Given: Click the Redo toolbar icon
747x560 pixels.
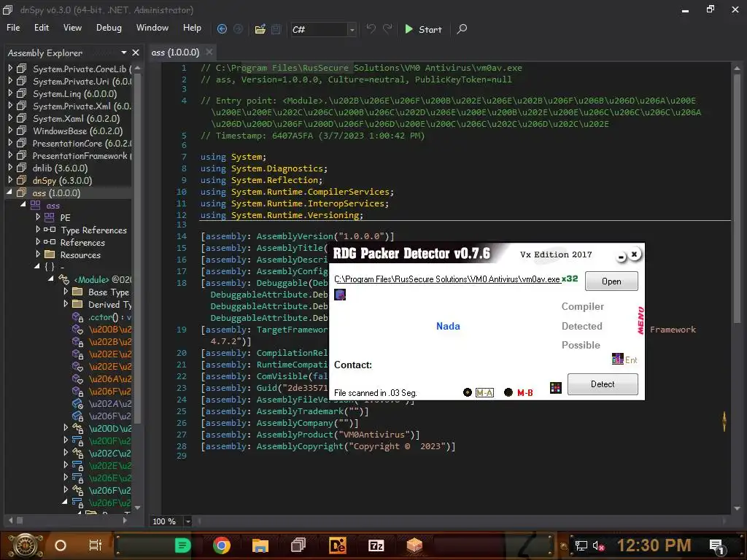Looking at the screenshot, I should 387,29.
